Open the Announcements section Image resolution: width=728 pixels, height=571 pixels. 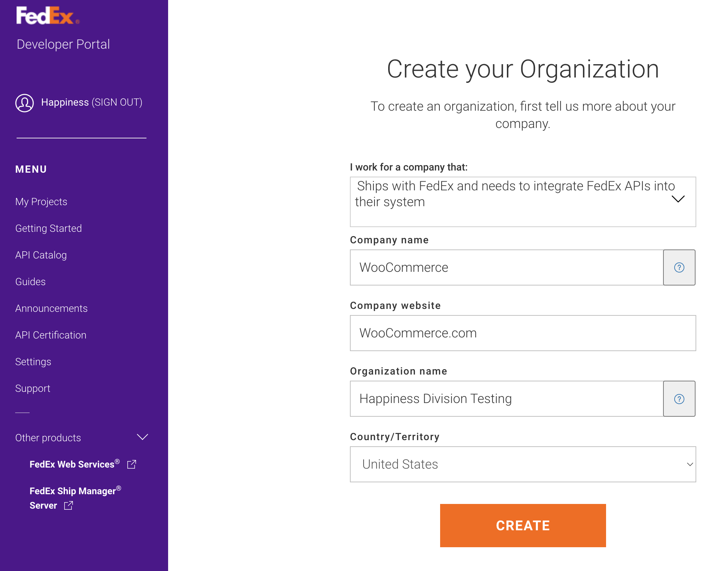(x=51, y=308)
